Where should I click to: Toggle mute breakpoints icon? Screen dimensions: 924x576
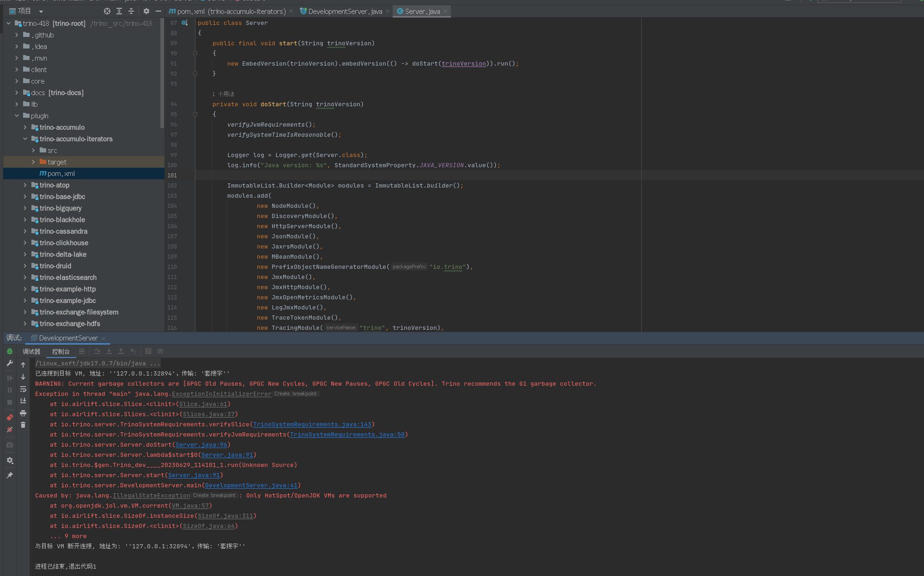tap(10, 430)
